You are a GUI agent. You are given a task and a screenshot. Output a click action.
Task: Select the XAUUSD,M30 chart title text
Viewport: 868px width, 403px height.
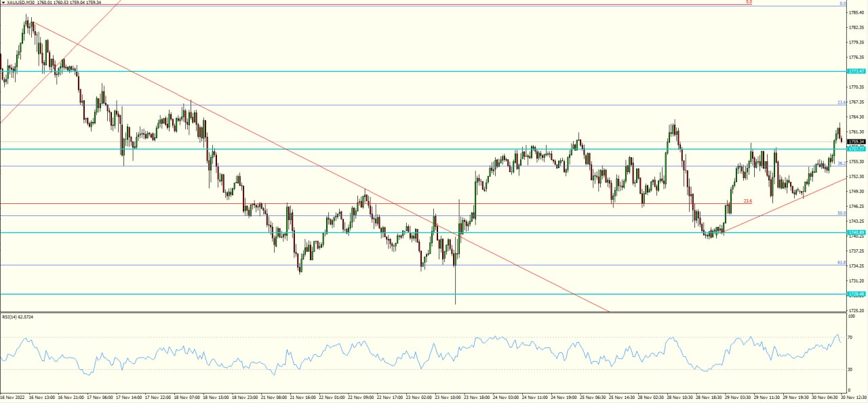pos(27,3)
